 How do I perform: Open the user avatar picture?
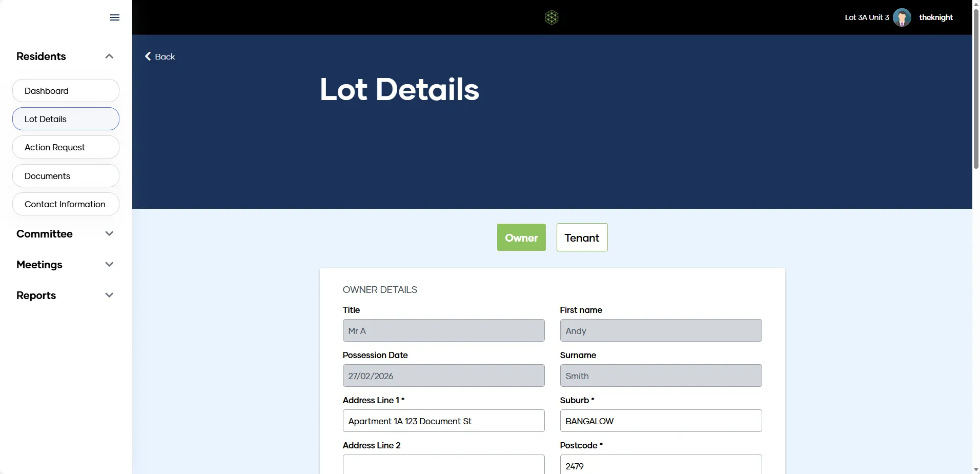[902, 17]
